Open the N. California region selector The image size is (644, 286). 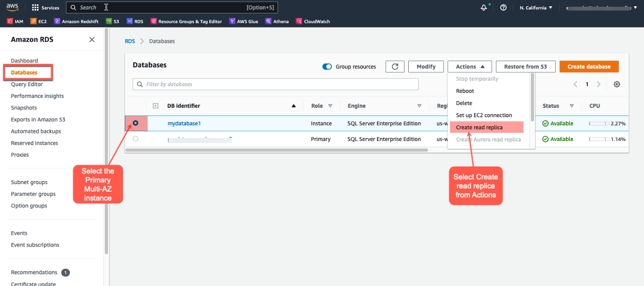pyautogui.click(x=536, y=8)
